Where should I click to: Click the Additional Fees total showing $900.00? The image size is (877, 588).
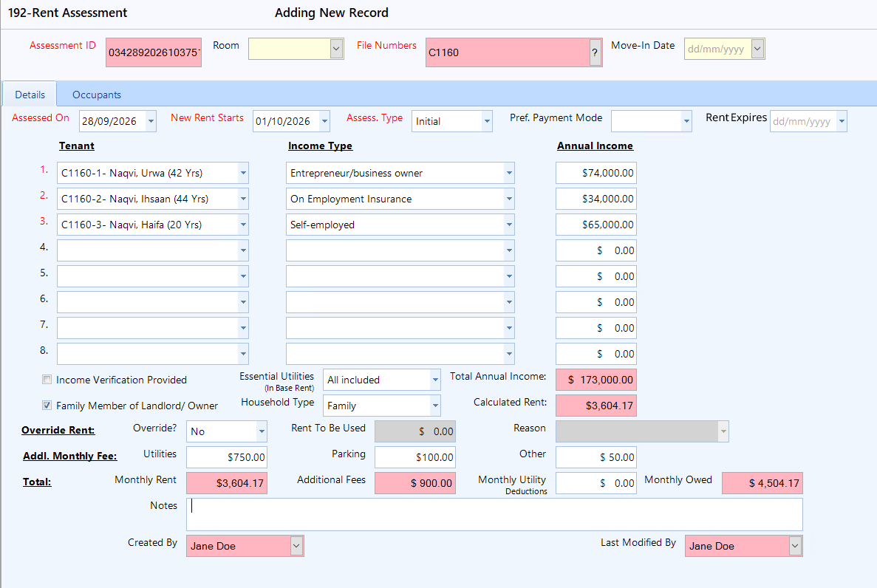[415, 483]
